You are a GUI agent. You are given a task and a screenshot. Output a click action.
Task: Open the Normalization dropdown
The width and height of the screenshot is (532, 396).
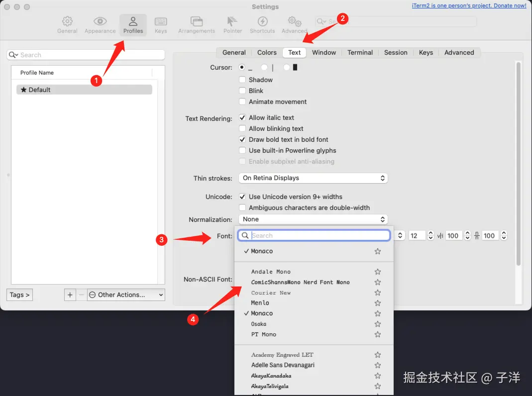point(313,219)
